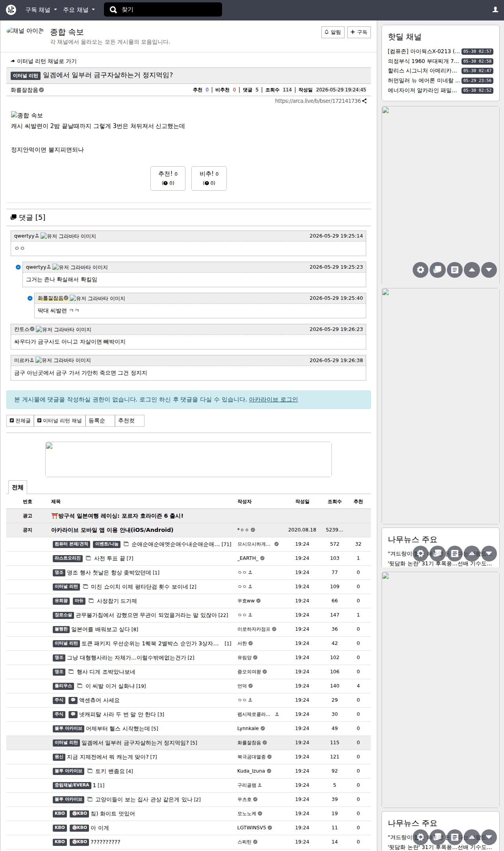Subscribe with the + 구독 button
The height and width of the screenshot is (851, 504).
[359, 32]
